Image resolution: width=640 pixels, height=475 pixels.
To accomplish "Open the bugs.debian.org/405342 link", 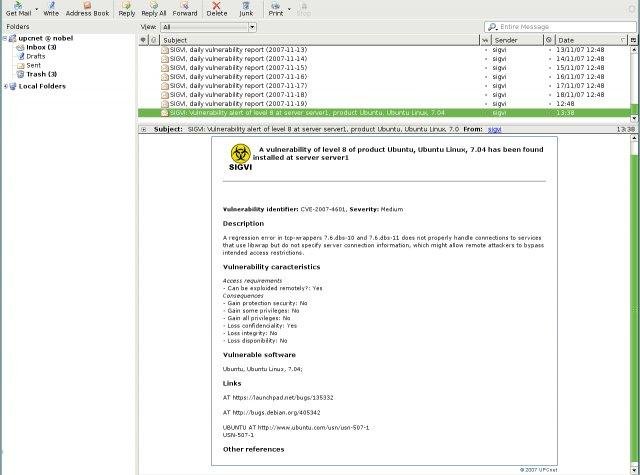I will tap(276, 413).
